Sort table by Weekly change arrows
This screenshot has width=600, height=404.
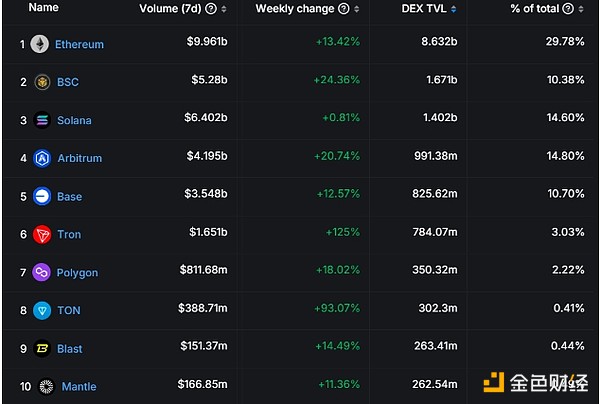point(357,8)
